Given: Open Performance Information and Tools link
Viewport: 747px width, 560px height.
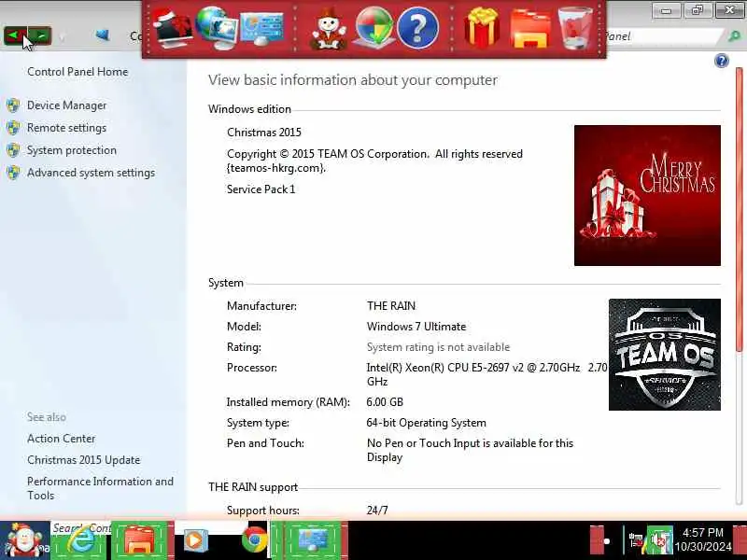Looking at the screenshot, I should 100,488.
